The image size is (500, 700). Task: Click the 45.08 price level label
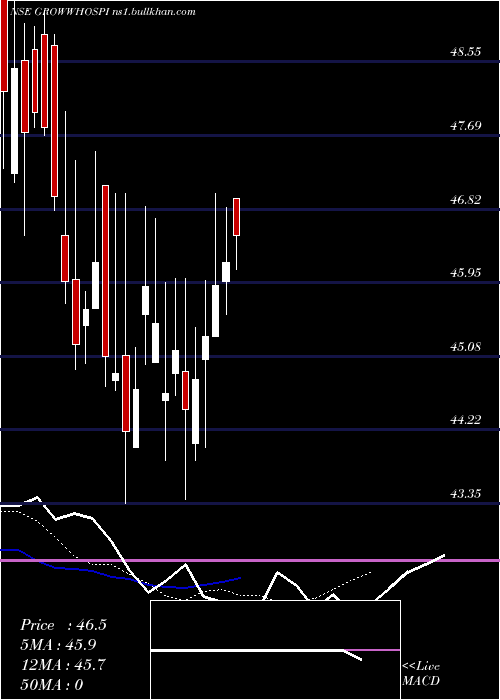point(466,346)
